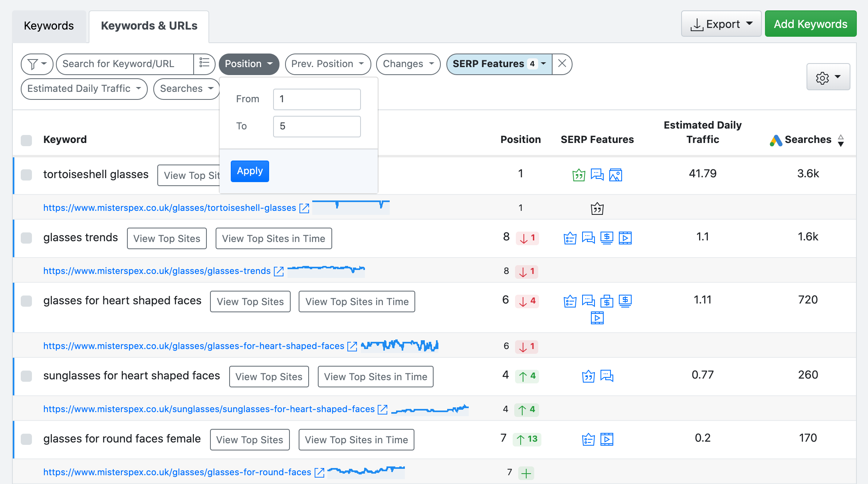The image size is (868, 484).
Task: Click the image pack icon for tortoiseshell glasses
Action: pyautogui.click(x=616, y=175)
